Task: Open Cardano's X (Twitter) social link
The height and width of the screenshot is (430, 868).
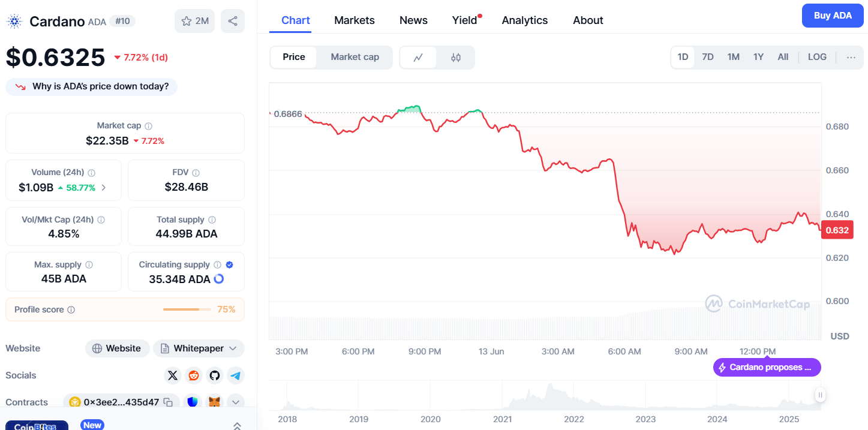Action: pos(173,375)
